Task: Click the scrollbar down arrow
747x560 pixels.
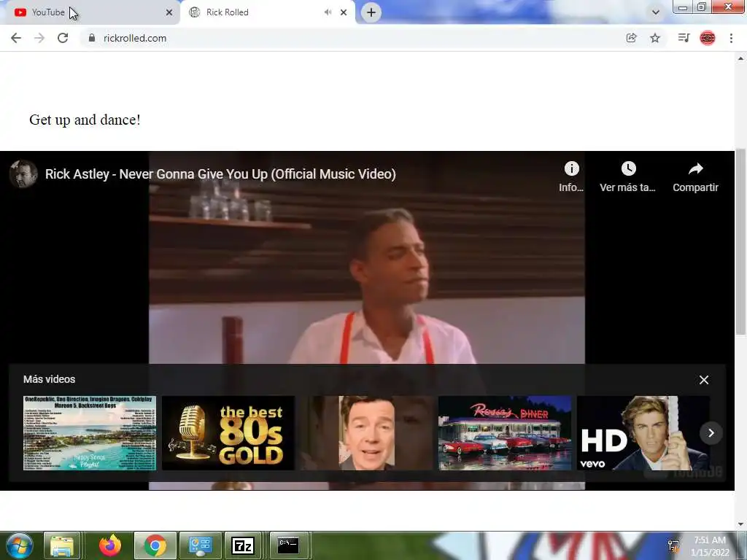Action: 740,524
